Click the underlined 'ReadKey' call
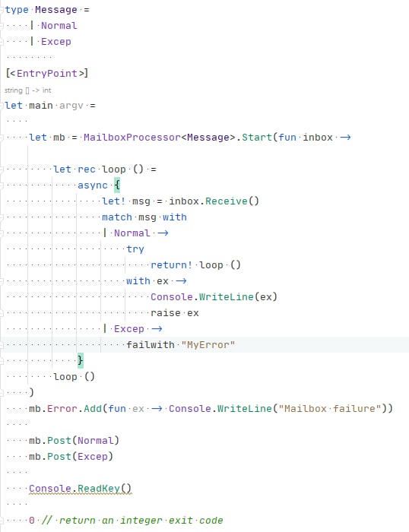The image size is (409, 532). pos(99,488)
